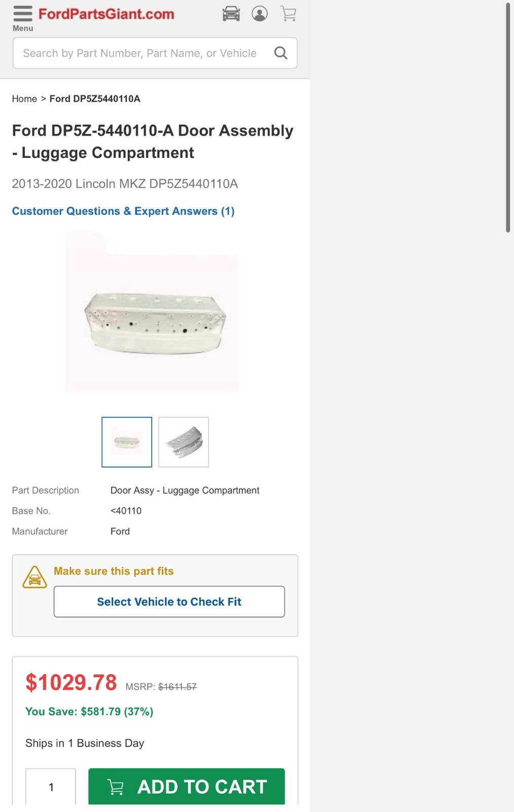Click the cart icon on Add to Cart
Screen dimensions: 514x812
116,787
